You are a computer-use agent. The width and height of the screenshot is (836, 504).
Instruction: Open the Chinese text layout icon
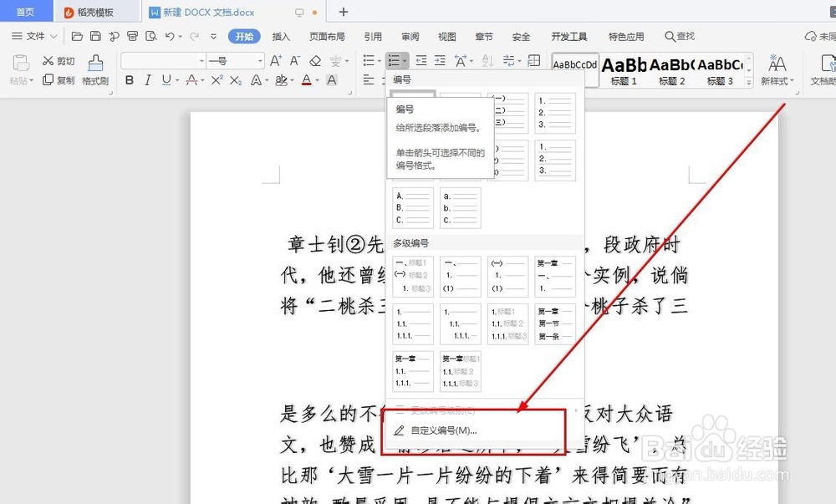461,61
